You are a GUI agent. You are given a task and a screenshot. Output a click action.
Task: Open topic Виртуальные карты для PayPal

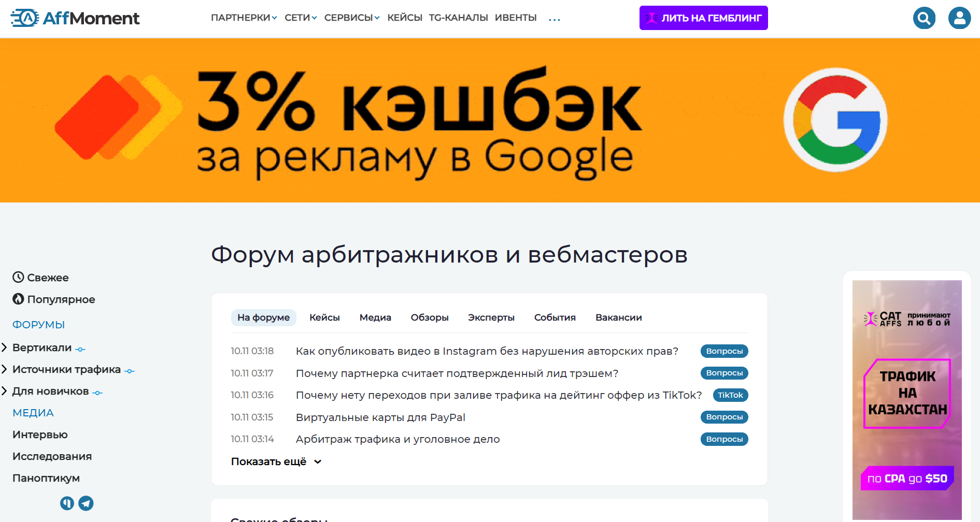pos(380,417)
